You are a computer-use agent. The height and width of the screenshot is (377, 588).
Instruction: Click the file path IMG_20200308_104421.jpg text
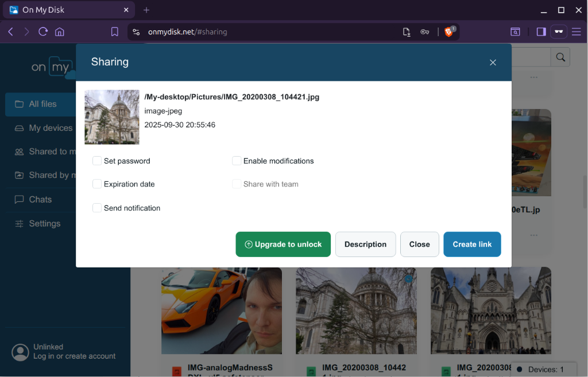tap(232, 97)
